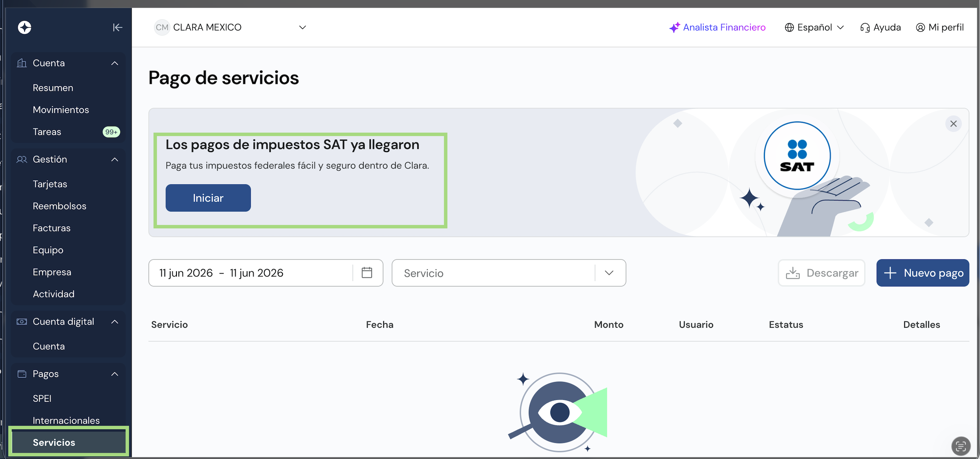This screenshot has height=459, width=980.
Task: Click the Gestión people icon
Action: click(22, 159)
